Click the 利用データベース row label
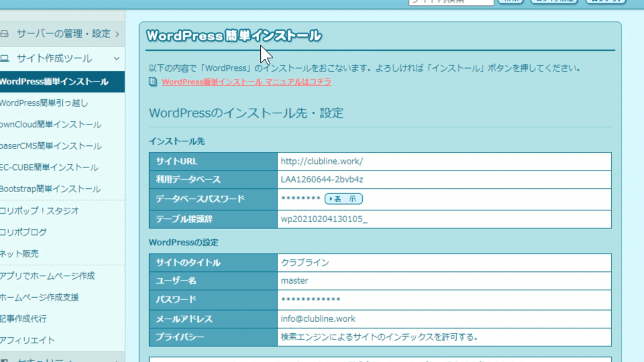The width and height of the screenshot is (644, 362). point(188,180)
